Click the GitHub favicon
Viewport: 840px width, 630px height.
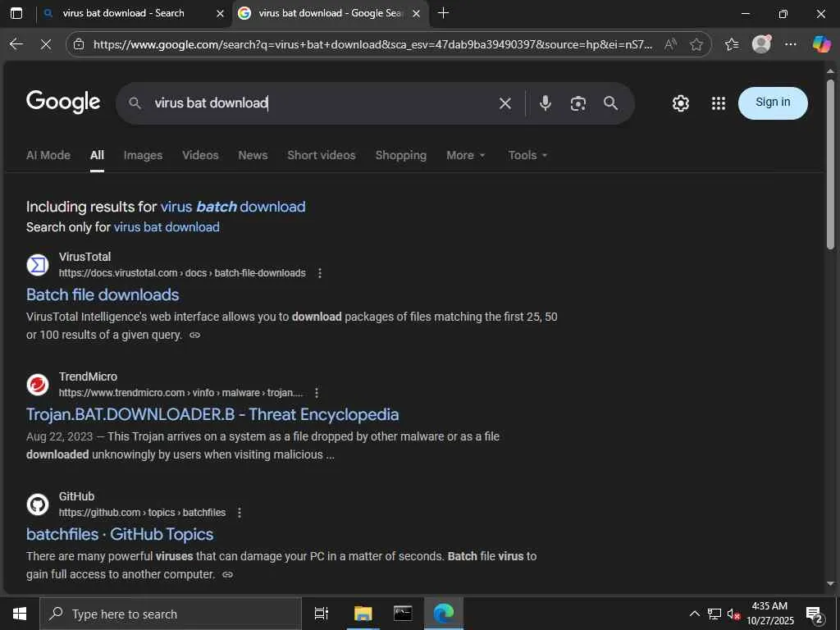pyautogui.click(x=38, y=504)
